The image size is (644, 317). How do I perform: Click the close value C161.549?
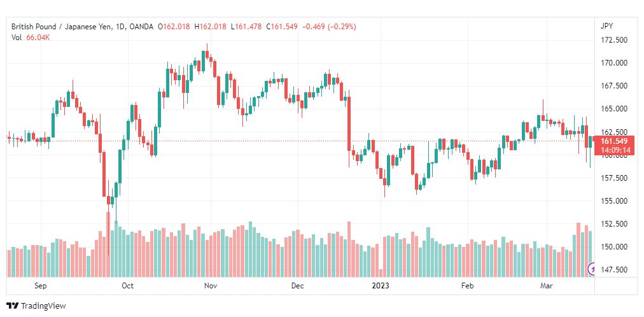coord(281,27)
